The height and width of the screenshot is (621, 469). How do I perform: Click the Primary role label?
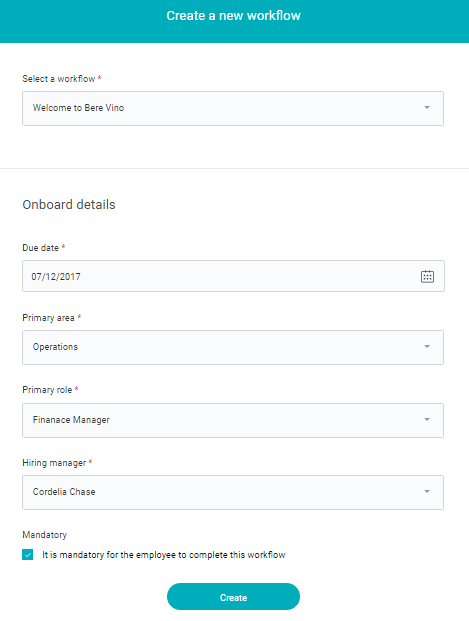pyautogui.click(x=47, y=390)
